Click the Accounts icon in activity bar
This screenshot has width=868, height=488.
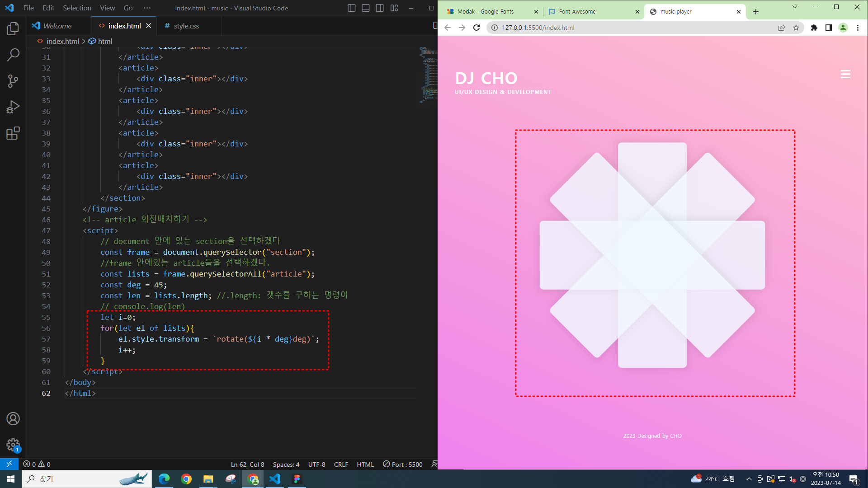pyautogui.click(x=13, y=418)
